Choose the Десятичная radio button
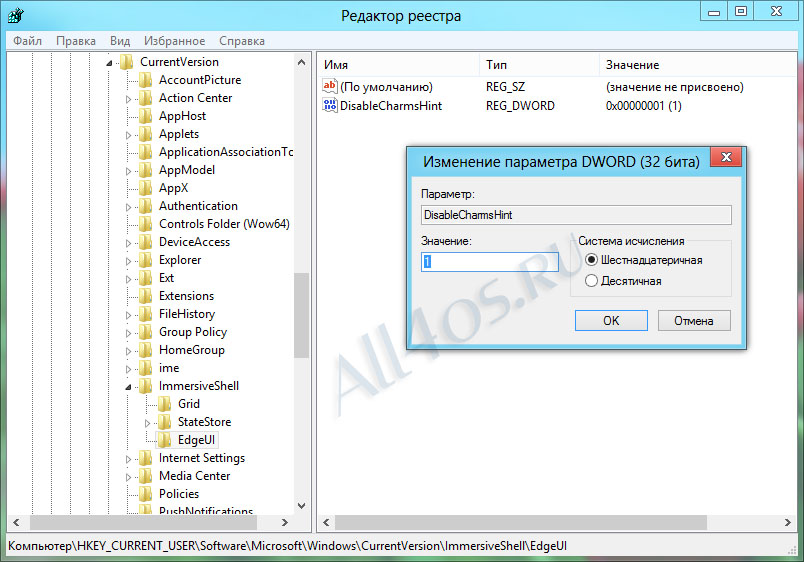This screenshot has height=562, width=804. click(x=591, y=281)
